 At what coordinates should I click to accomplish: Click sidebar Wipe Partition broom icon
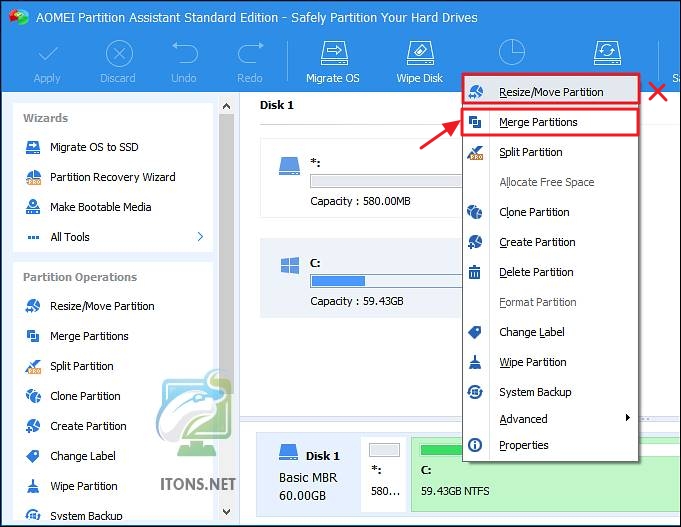pos(33,486)
